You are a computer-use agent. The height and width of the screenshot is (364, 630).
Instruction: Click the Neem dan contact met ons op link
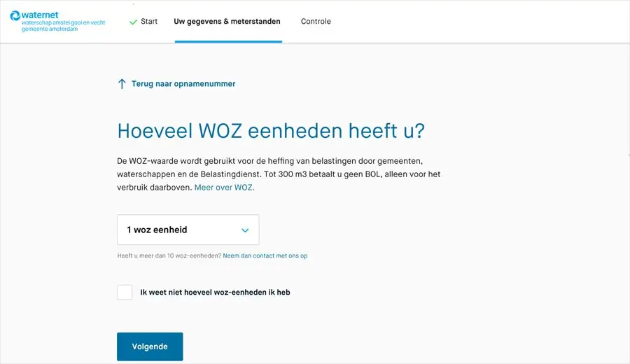(265, 255)
